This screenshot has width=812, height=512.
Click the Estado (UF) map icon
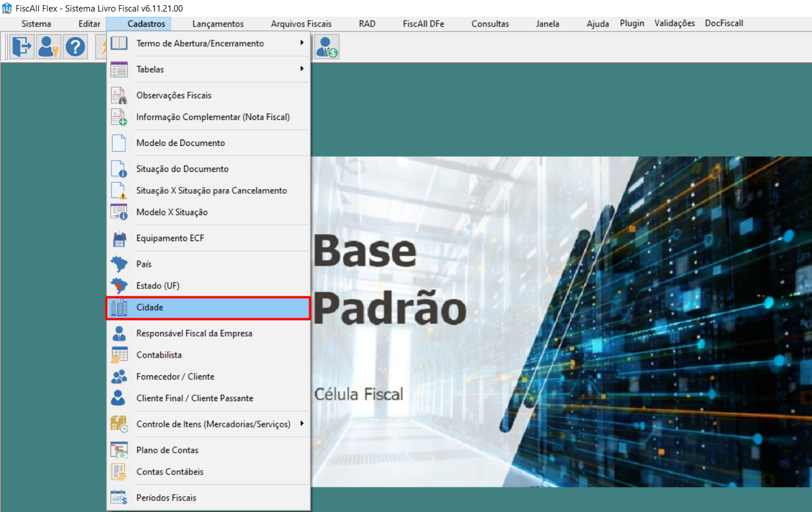click(119, 286)
